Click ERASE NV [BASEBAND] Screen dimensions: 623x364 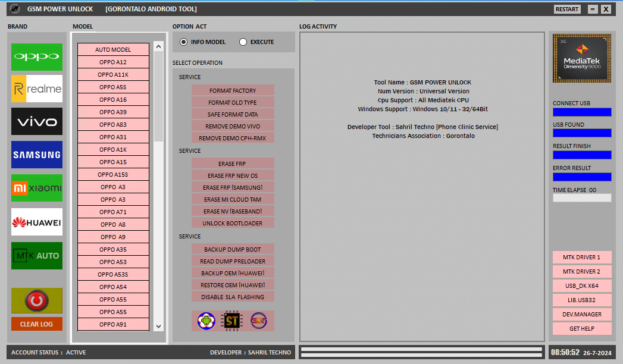click(x=233, y=211)
